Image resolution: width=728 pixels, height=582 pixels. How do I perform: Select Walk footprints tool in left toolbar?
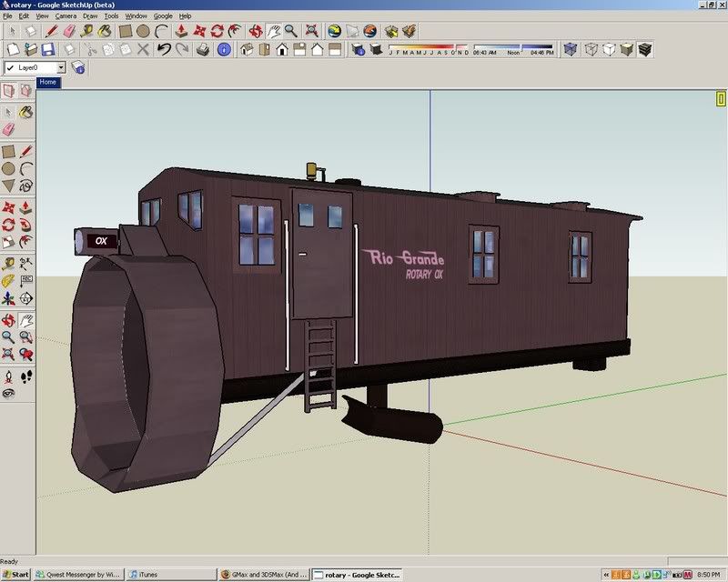pos(26,376)
